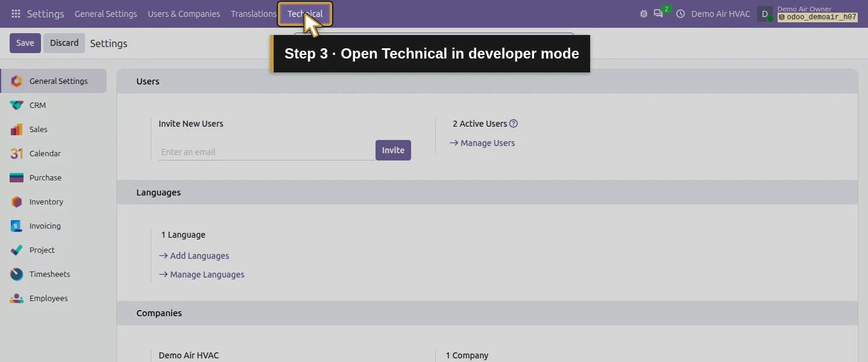868x362 pixels.
Task: Open the apps grid home menu
Action: [x=16, y=14]
